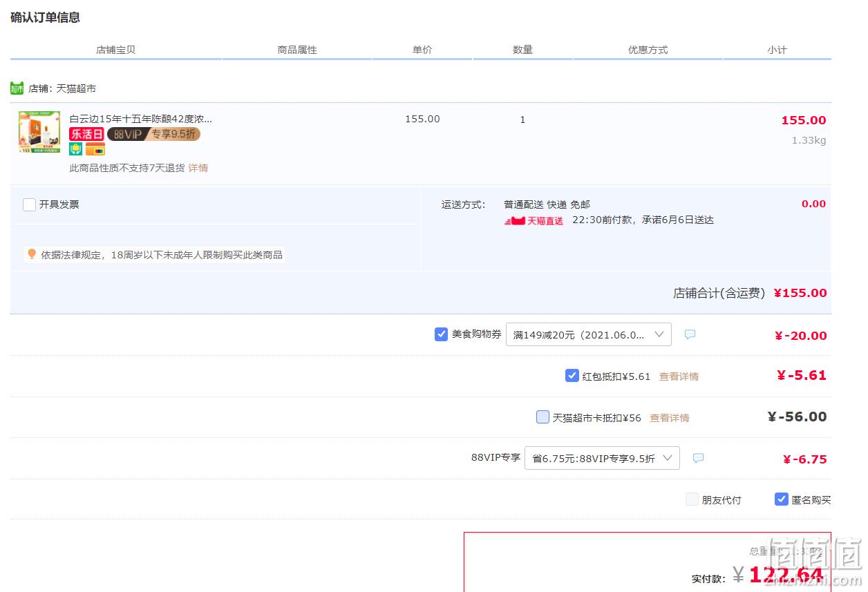Screen dimensions: 868x592
Task: Click the green 超市 store icon
Action: (17, 88)
